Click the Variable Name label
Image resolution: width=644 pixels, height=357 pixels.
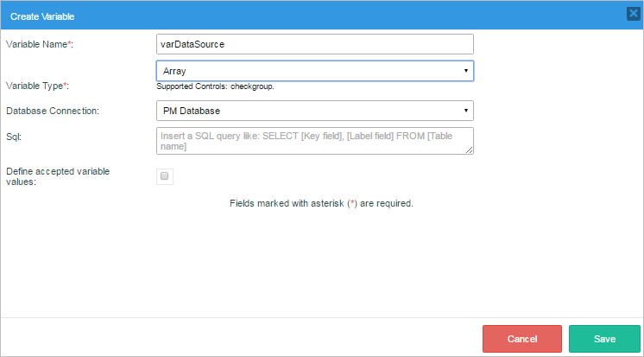tap(40, 44)
